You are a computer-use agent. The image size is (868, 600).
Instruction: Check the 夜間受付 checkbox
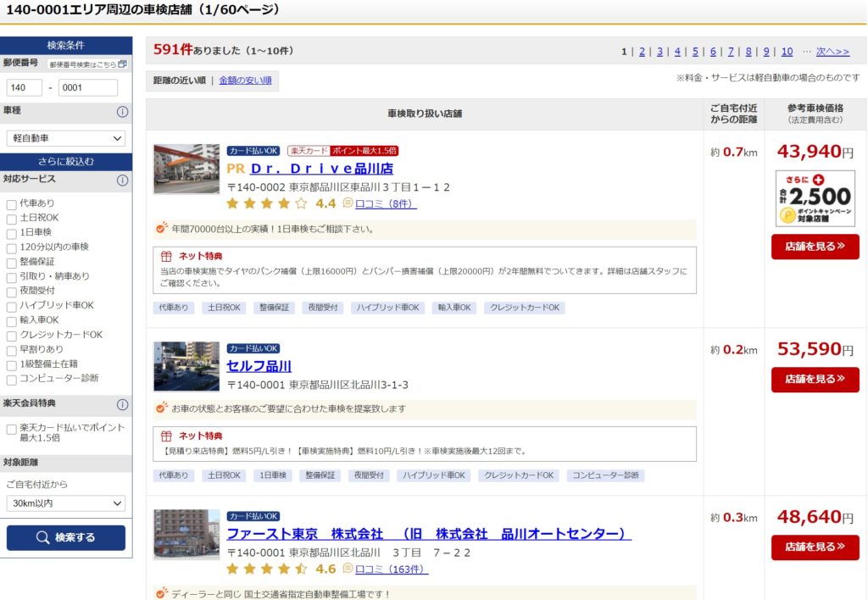tap(11, 292)
